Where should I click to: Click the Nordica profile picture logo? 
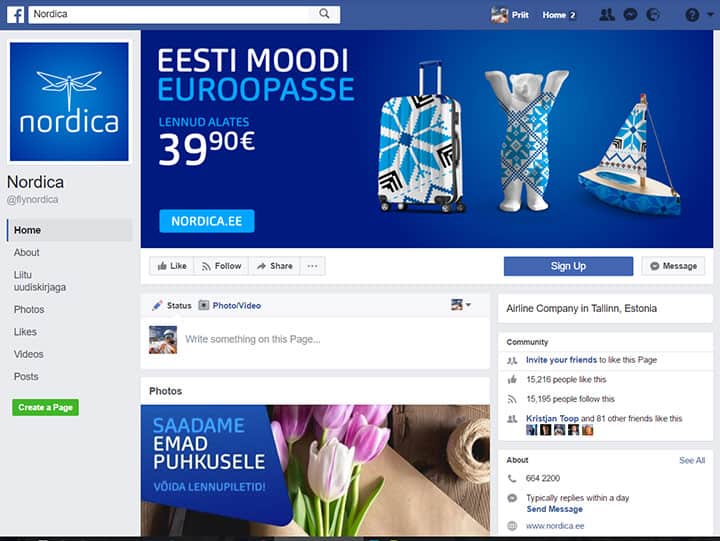point(69,102)
